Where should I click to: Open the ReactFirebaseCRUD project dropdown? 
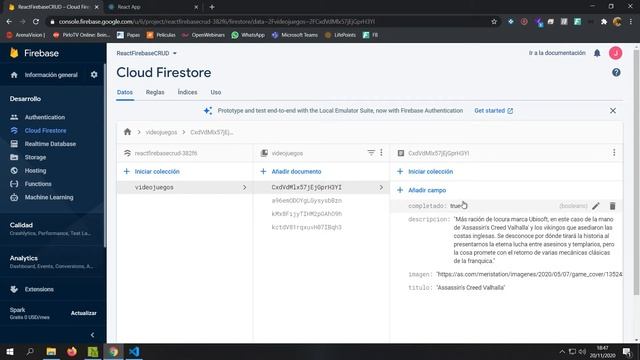point(147,53)
